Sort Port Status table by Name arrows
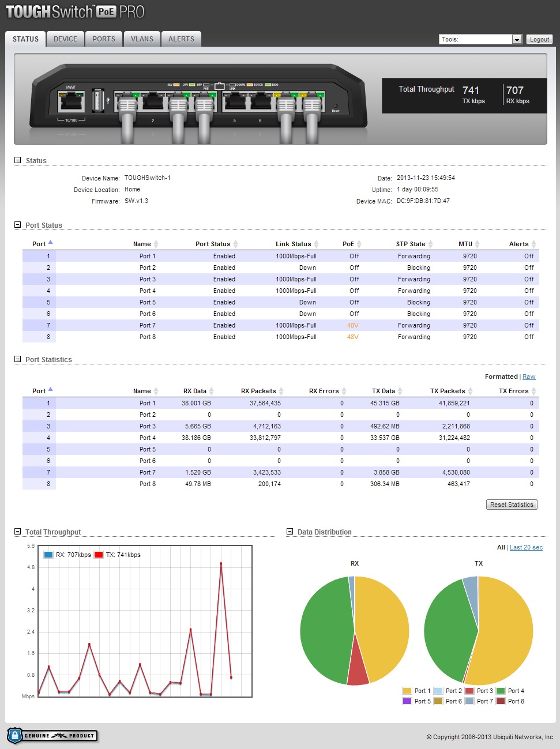560x749 pixels. pyautogui.click(x=156, y=244)
